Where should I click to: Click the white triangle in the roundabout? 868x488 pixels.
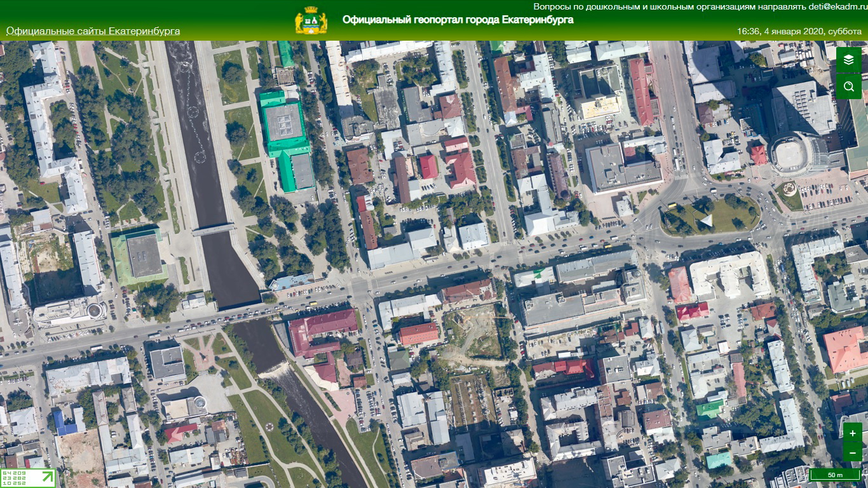coord(706,220)
